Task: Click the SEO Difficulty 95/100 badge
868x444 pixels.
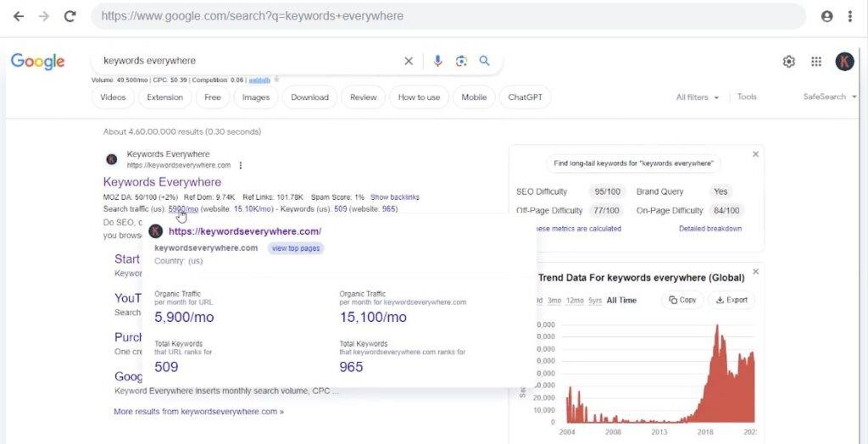Action: pos(607,191)
